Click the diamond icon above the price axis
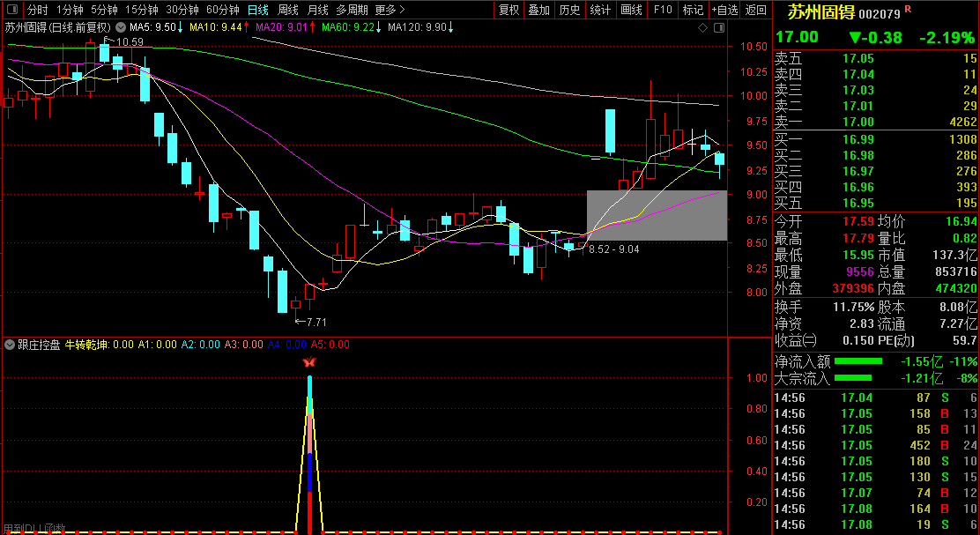Viewport: 980px width, 535px height. pyautogui.click(x=702, y=27)
